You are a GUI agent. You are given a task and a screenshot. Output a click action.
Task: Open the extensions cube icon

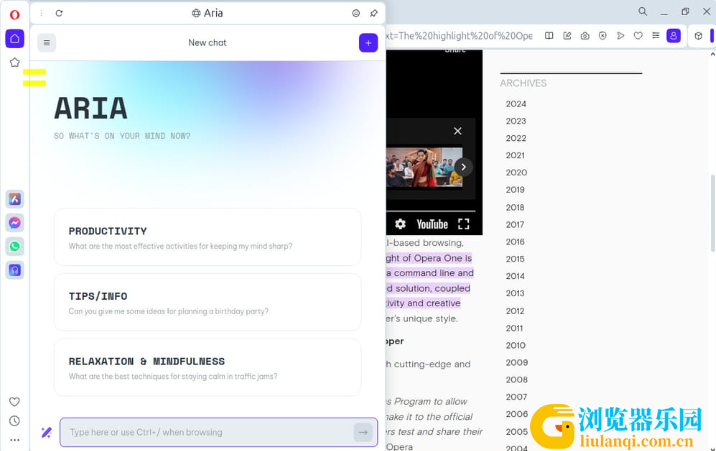click(698, 36)
